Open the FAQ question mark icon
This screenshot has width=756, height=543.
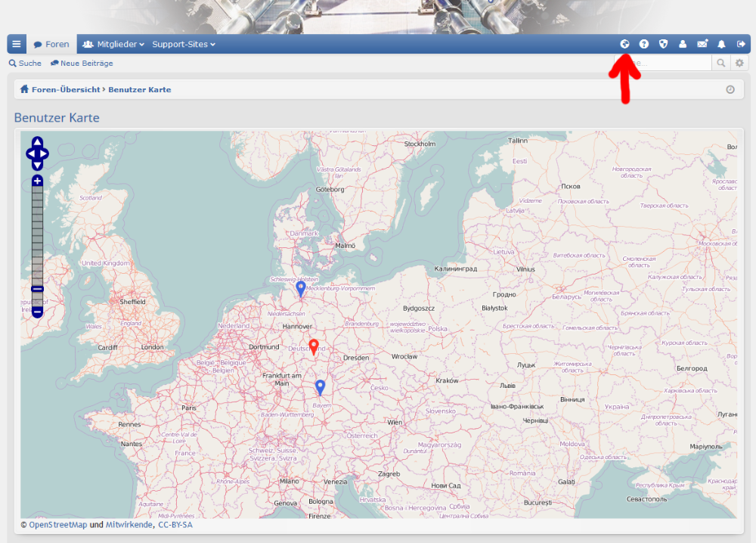pyautogui.click(x=643, y=44)
